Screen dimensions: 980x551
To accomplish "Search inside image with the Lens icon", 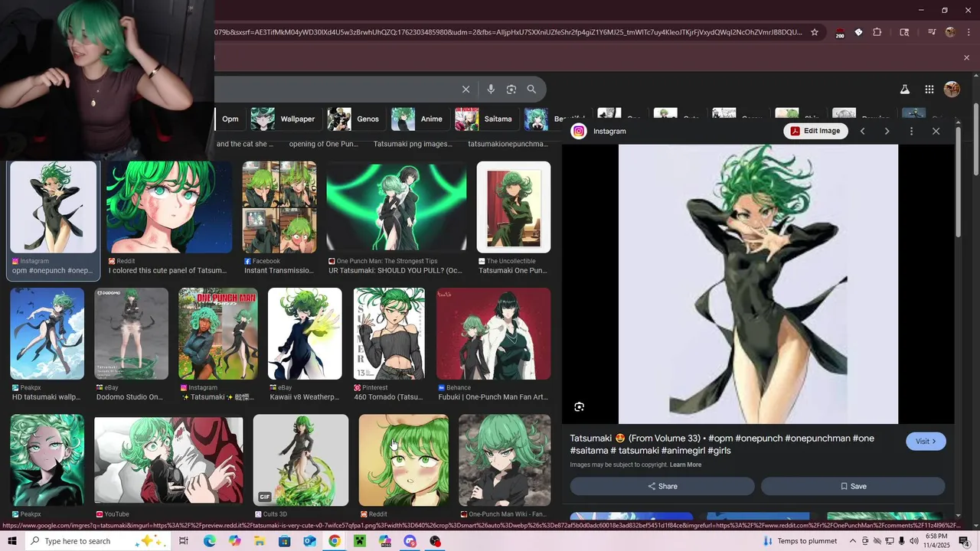I will [580, 407].
